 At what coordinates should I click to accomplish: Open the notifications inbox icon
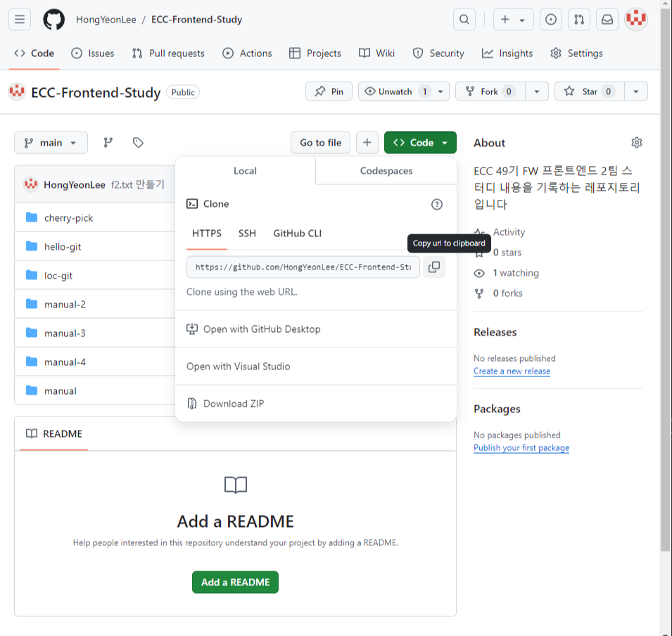pos(607,19)
